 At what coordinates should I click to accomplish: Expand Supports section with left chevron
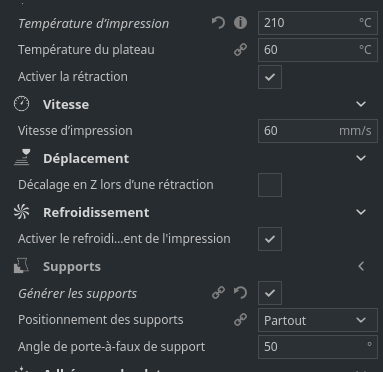coord(361,266)
